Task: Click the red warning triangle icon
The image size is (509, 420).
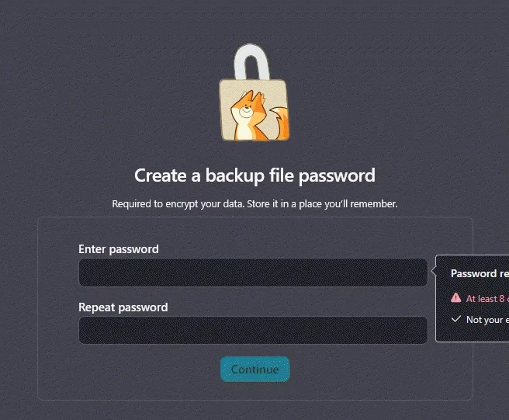Action: (x=456, y=298)
